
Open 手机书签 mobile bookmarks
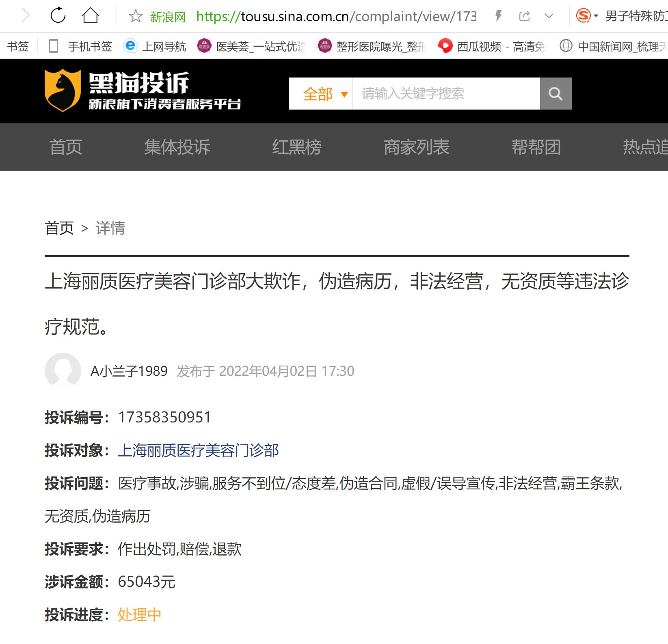[90, 46]
